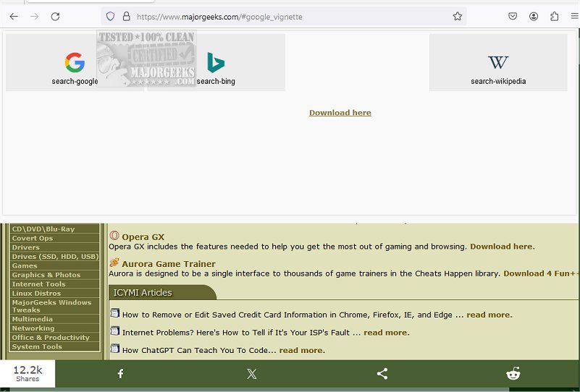Open the Firefox hamburger menu
This screenshot has width=580, height=392.
point(574,16)
